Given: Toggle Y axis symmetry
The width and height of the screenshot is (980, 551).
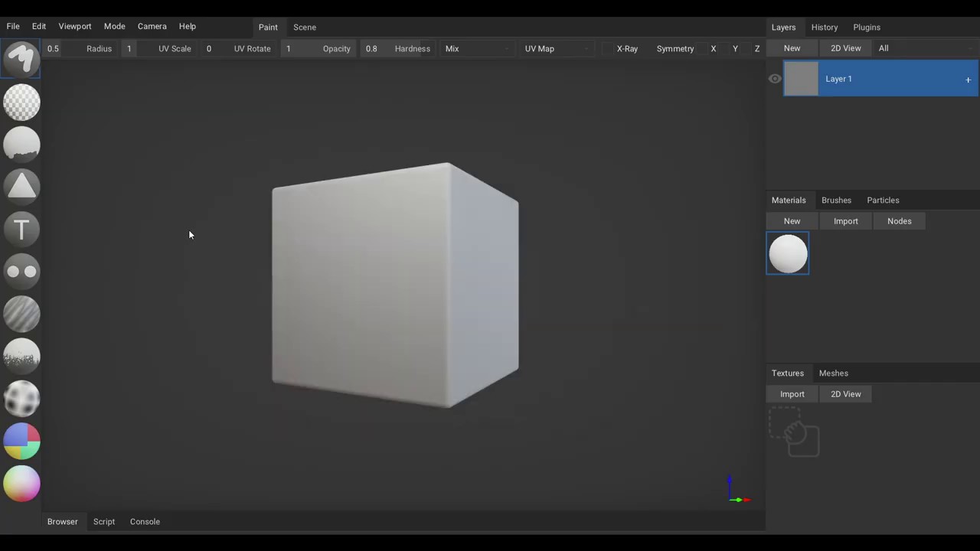Looking at the screenshot, I should 735,49.
